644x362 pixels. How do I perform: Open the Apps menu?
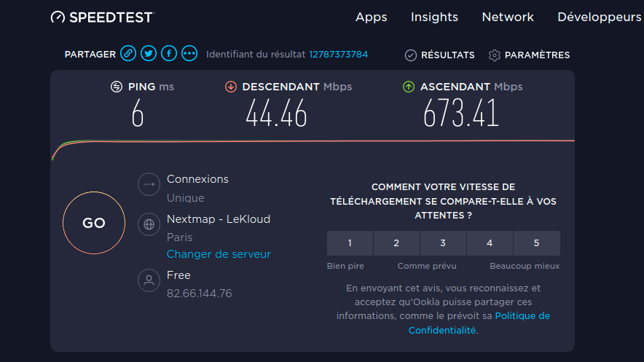click(371, 17)
